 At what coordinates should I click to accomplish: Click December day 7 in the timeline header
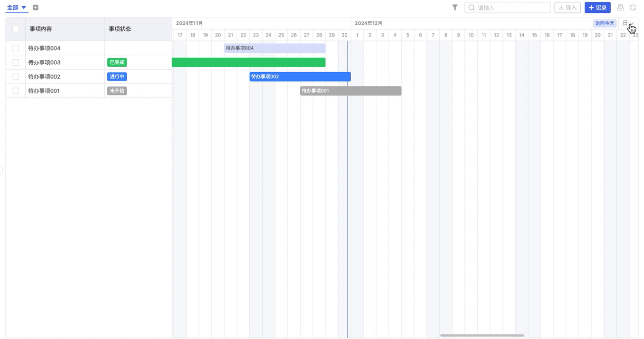tap(433, 35)
